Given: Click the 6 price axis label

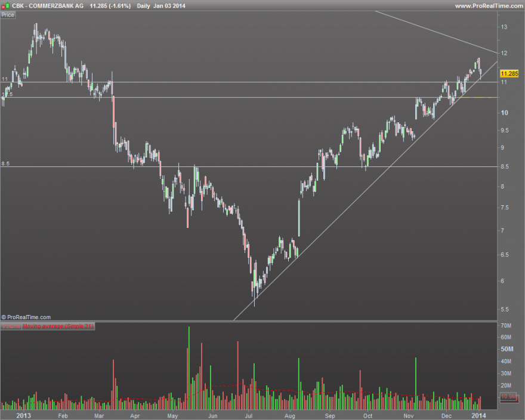Looking at the screenshot, I should [502, 281].
